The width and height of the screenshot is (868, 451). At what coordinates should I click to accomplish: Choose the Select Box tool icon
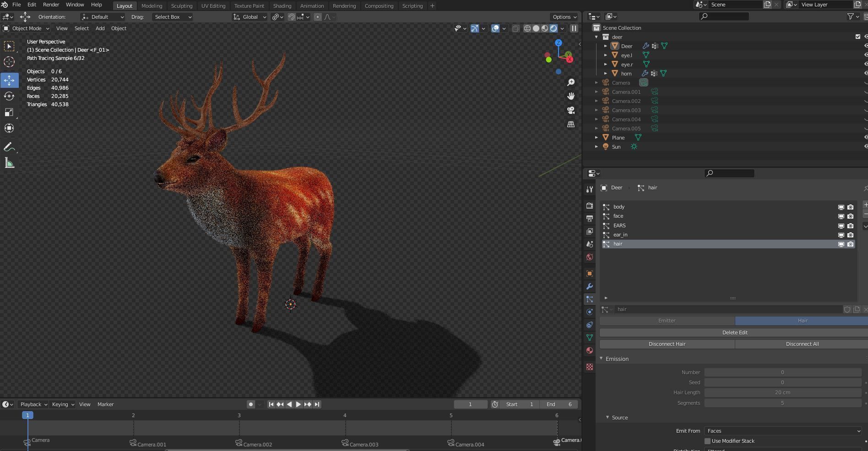[9, 46]
